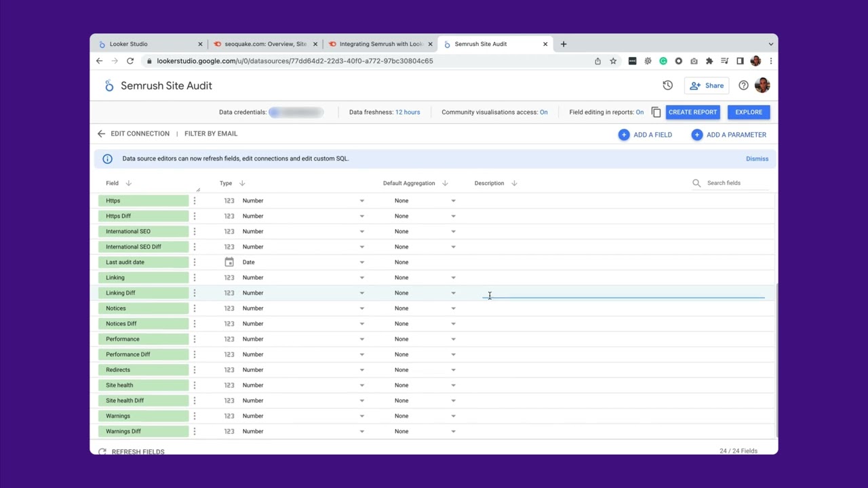868x488 pixels.
Task: Click the help question mark icon
Action: [x=743, y=85]
